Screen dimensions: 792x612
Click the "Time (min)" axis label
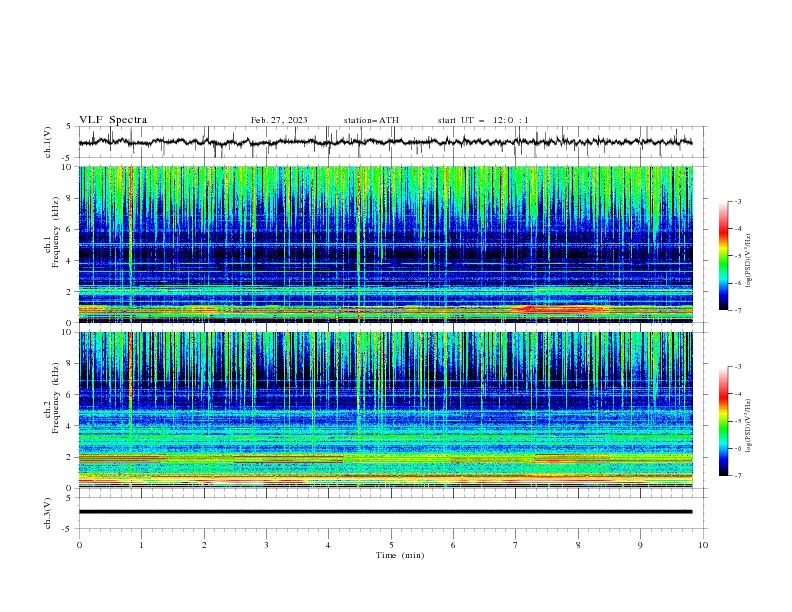coord(400,555)
